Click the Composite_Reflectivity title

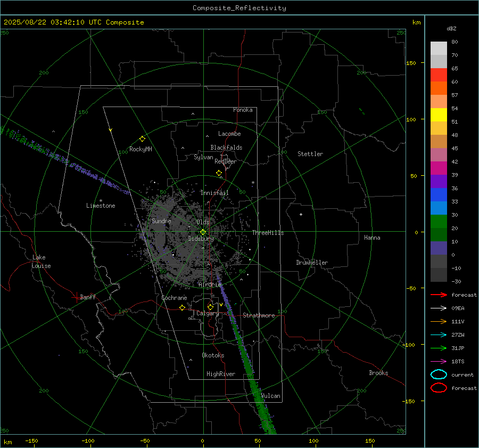point(240,8)
